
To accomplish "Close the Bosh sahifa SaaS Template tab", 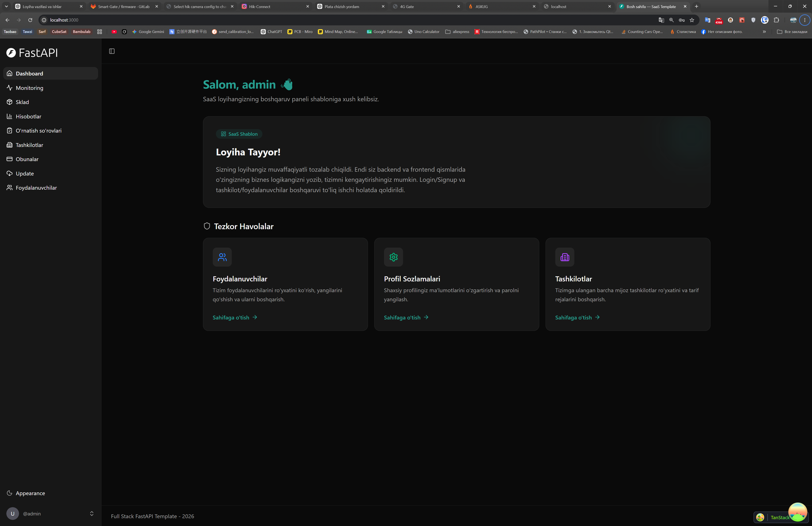I will coord(685,7).
